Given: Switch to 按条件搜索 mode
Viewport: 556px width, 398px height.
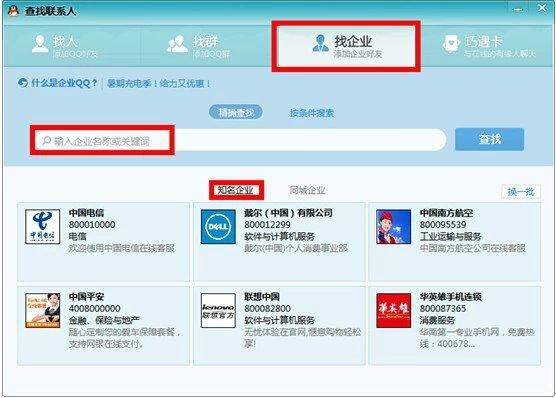Looking at the screenshot, I should pyautogui.click(x=312, y=113).
